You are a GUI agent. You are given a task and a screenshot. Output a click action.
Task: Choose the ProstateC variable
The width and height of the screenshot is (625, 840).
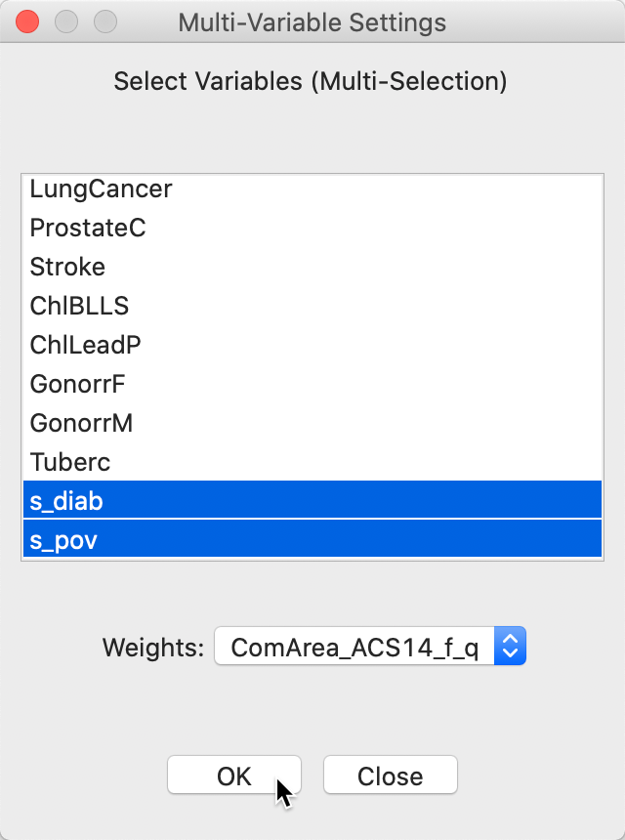pos(88,228)
